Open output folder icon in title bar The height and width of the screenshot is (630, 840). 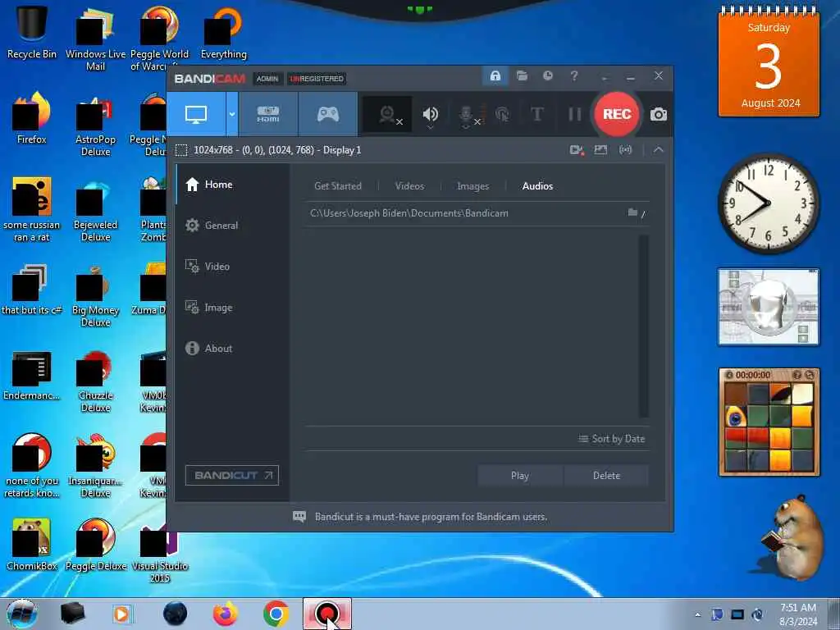(522, 76)
